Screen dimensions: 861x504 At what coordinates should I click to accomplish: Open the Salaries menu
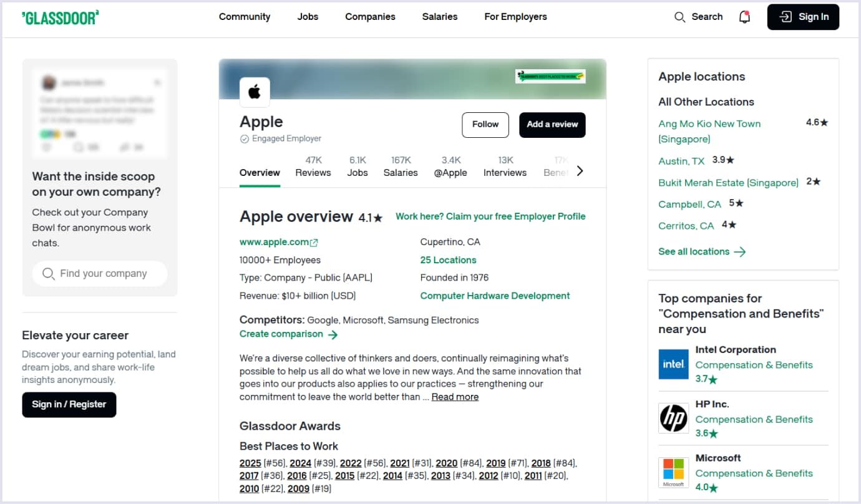[440, 17]
